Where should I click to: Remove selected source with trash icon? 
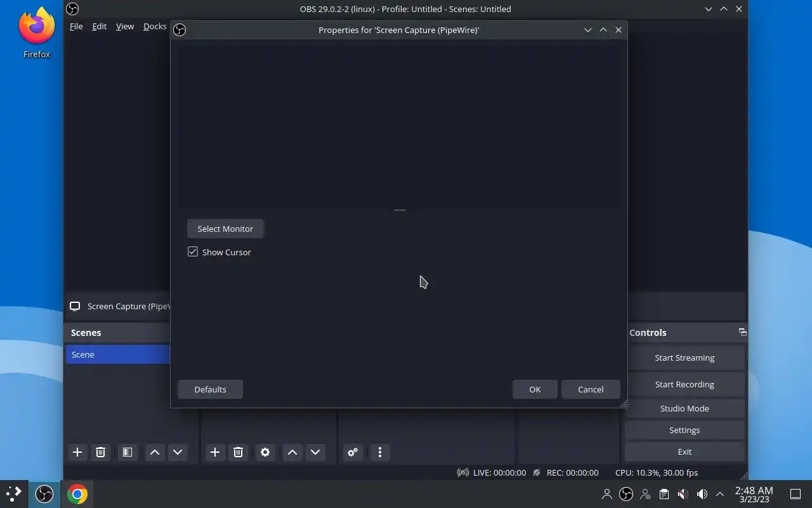[238, 452]
